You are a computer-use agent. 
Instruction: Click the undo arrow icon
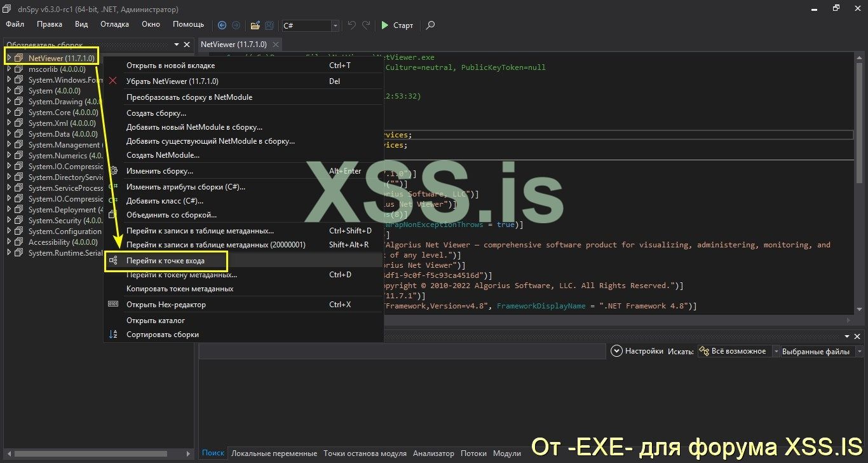(x=351, y=25)
